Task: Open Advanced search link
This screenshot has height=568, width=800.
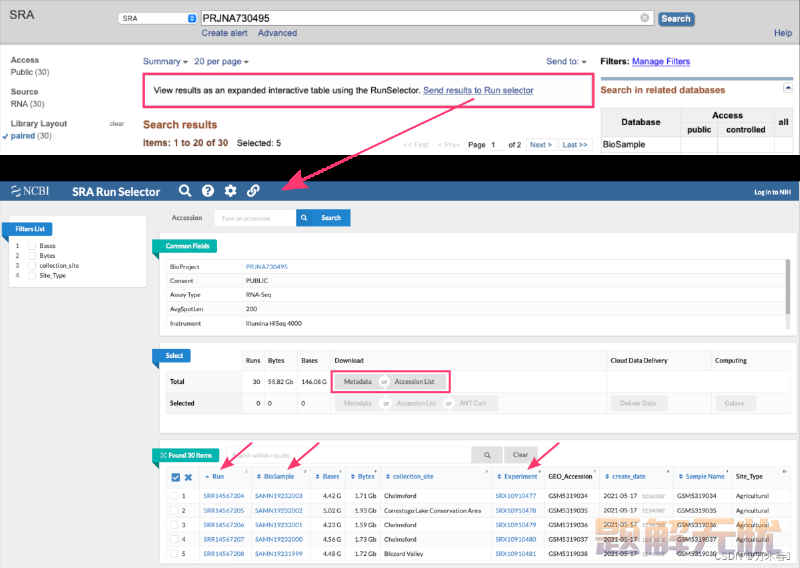Action: point(277,33)
